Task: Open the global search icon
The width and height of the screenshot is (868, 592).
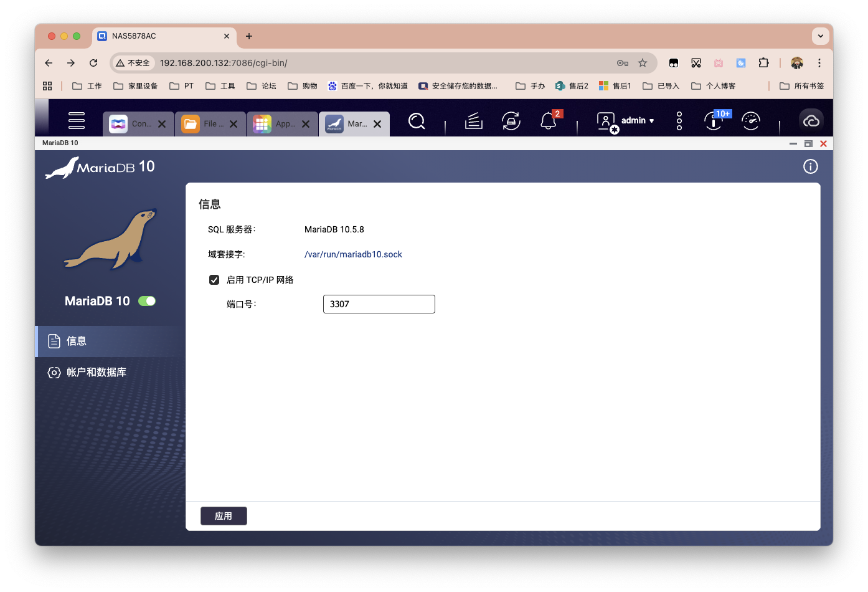Action: [416, 122]
